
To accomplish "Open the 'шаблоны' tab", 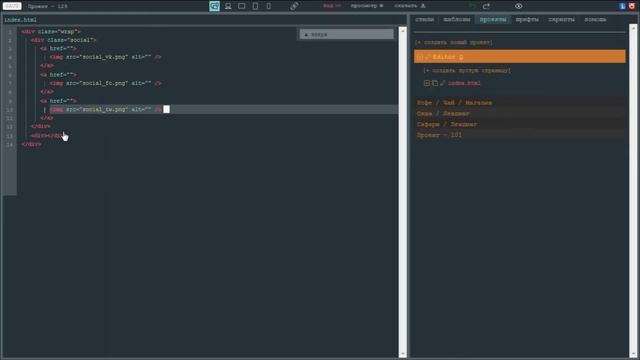I will click(457, 20).
